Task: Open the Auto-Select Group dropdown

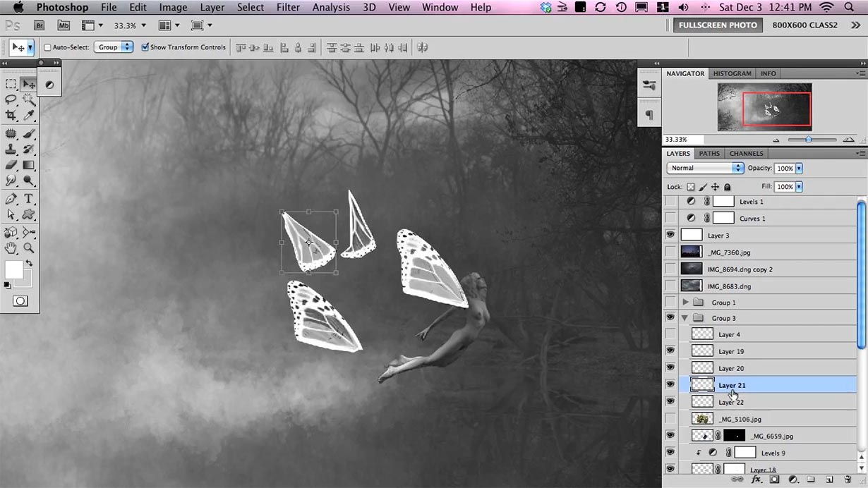Action: (114, 47)
